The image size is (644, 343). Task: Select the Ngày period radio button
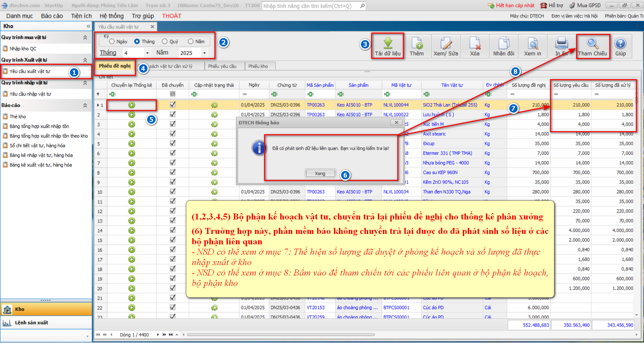tap(112, 42)
